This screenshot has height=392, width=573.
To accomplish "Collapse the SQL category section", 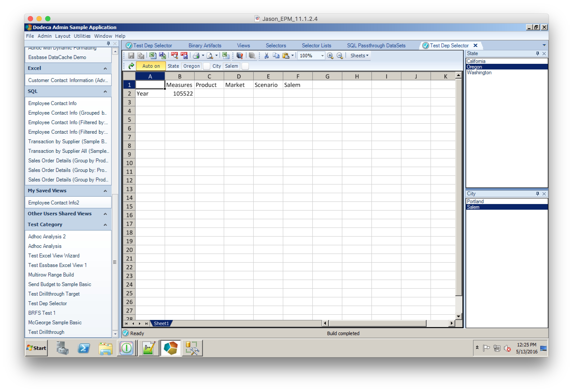I will [x=105, y=91].
